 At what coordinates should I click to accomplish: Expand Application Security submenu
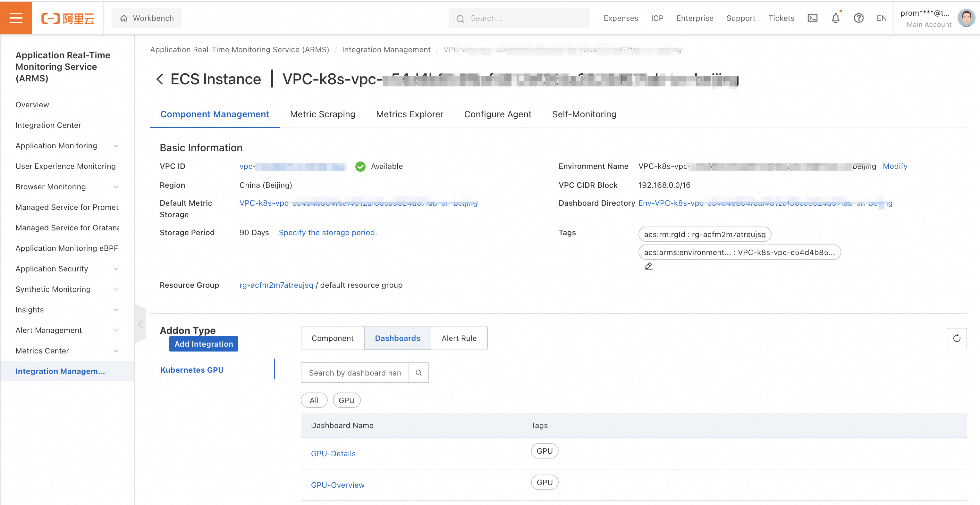116,269
